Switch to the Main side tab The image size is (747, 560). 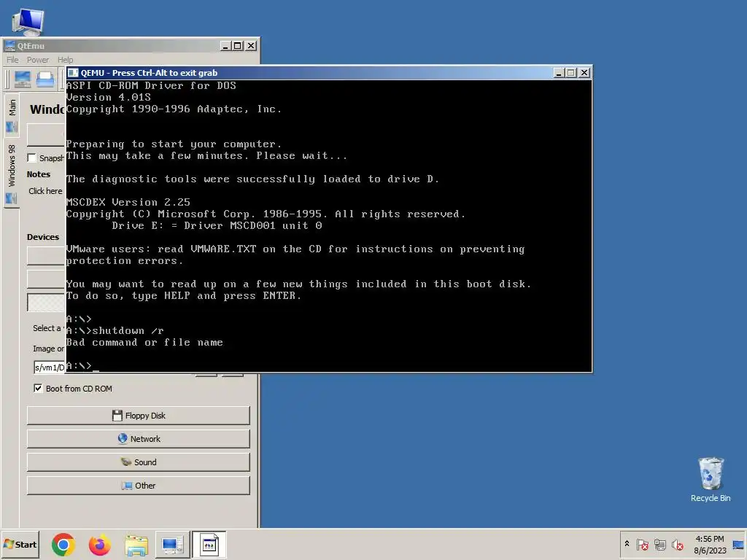[12, 114]
